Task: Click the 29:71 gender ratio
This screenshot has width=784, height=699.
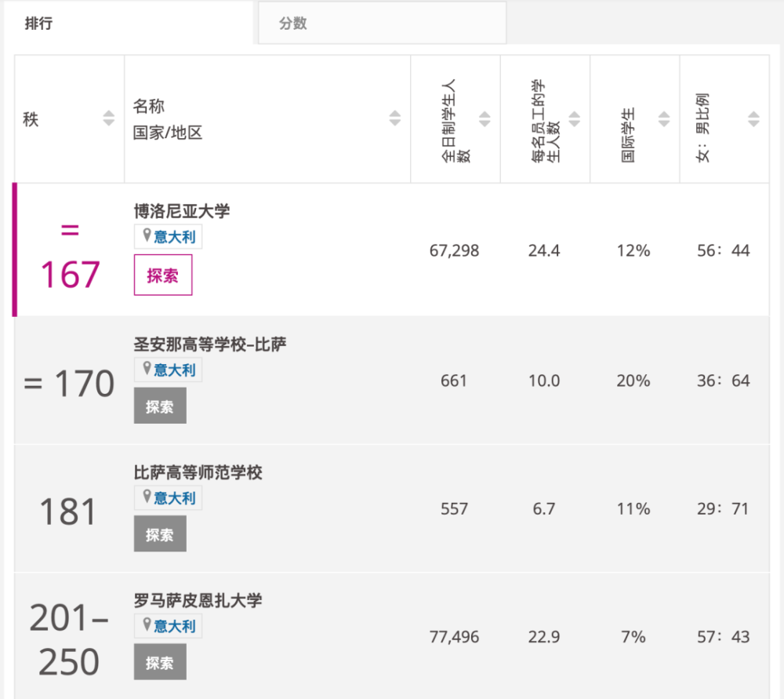Action: pos(723,509)
